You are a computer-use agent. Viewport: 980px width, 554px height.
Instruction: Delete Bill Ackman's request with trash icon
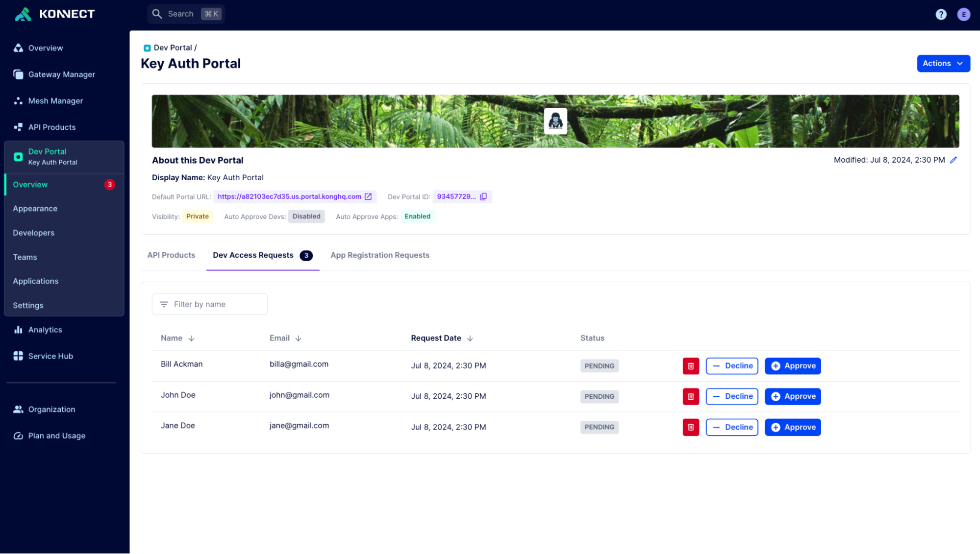[x=690, y=366]
